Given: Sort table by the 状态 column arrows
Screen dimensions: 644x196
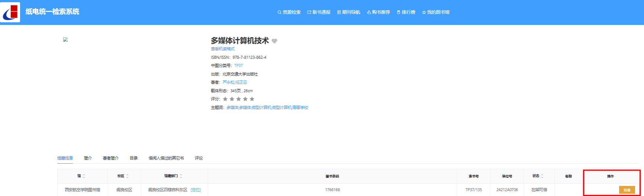Looking at the screenshot, I should 542,176.
